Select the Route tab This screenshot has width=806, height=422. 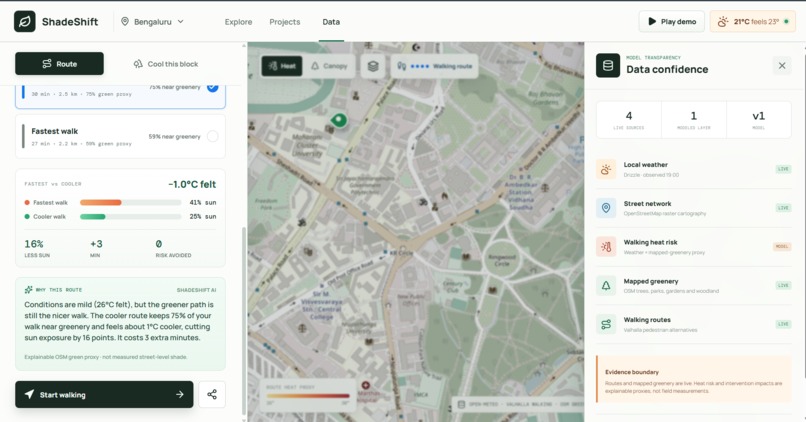[x=59, y=64]
